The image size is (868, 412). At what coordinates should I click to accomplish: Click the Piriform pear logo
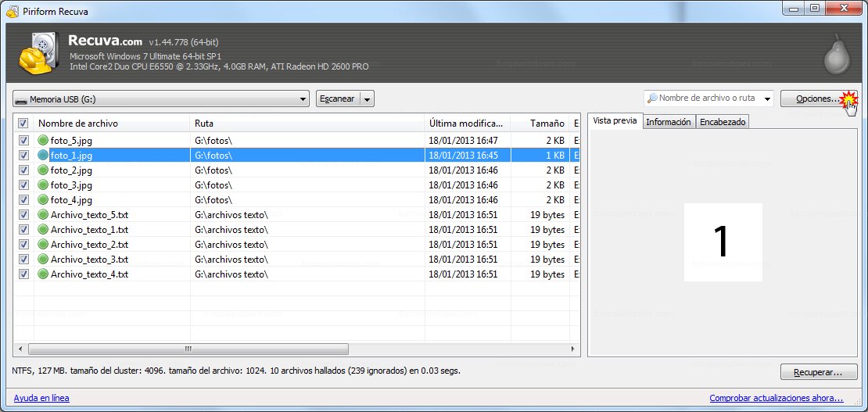coord(837,54)
